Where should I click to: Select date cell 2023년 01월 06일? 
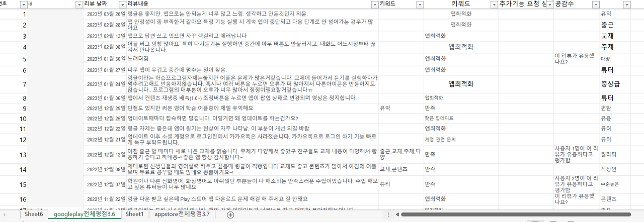click(x=105, y=98)
